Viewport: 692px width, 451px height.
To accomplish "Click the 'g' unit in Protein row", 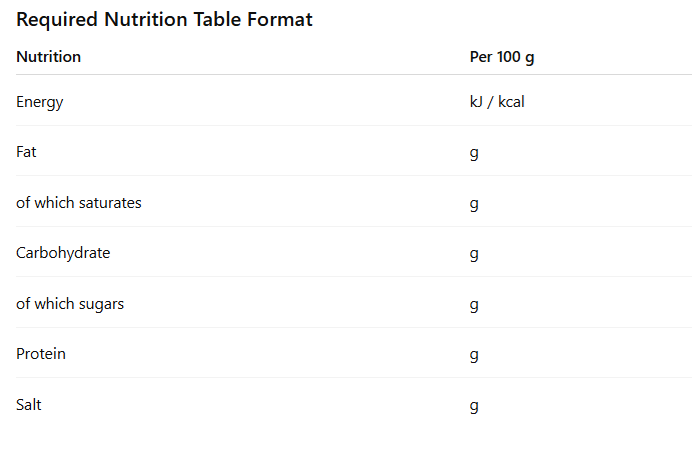I will 474,355.
